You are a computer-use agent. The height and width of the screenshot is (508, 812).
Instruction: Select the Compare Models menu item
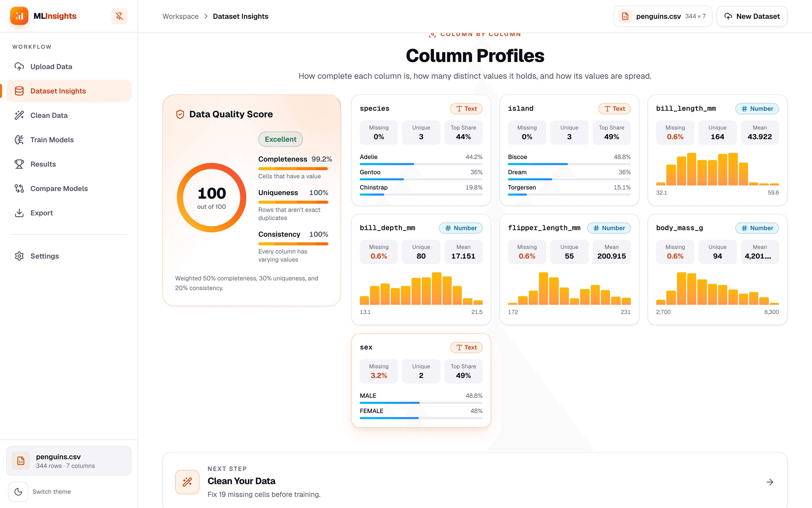pos(69,188)
